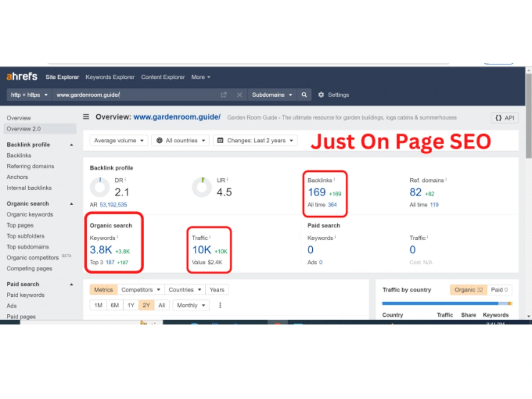Open Ads report in sidebar

pyautogui.click(x=12, y=306)
